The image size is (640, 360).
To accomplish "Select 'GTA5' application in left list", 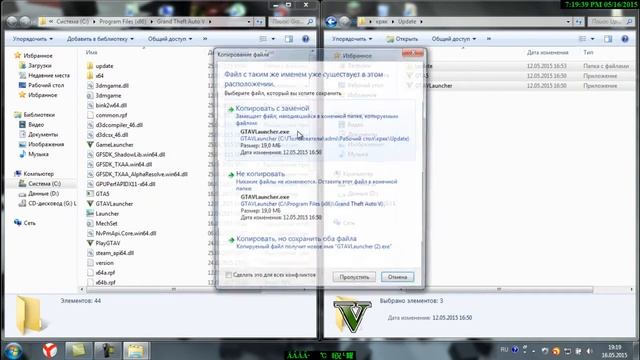I will pyautogui.click(x=102, y=194).
